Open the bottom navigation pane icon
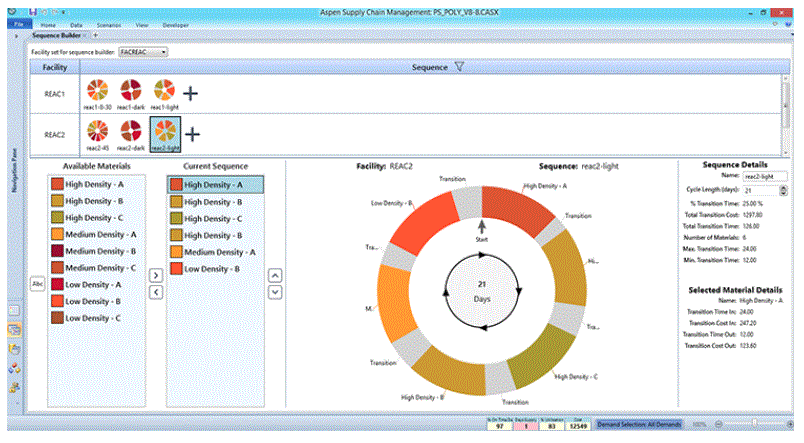The height and width of the screenshot is (443, 804). pyautogui.click(x=14, y=387)
